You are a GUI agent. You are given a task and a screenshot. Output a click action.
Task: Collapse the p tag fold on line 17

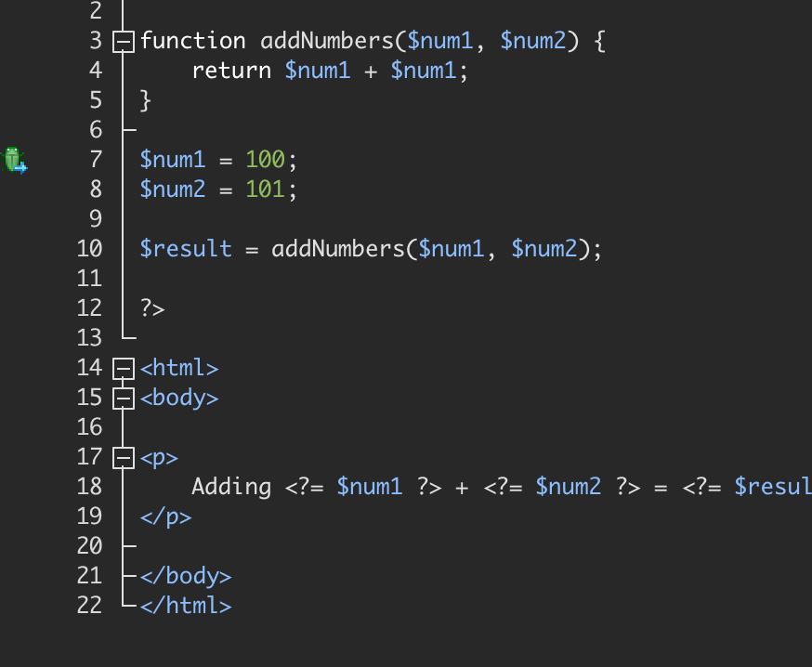[124, 458]
